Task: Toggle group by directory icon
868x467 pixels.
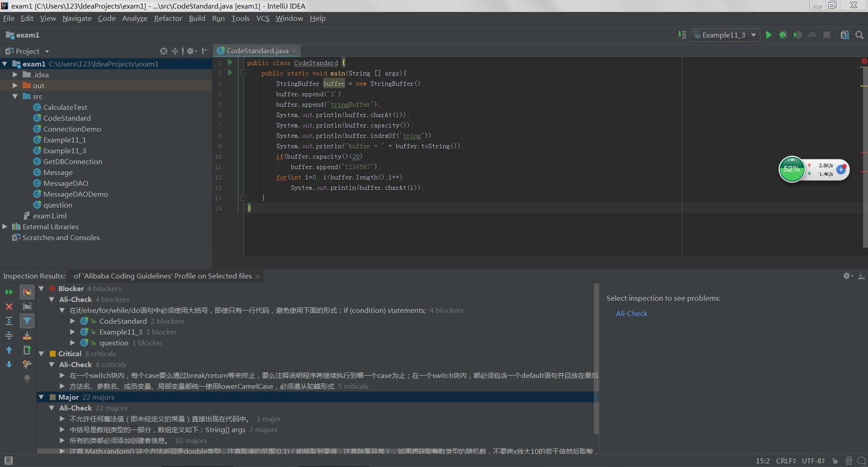Action: pyautogui.click(x=27, y=307)
